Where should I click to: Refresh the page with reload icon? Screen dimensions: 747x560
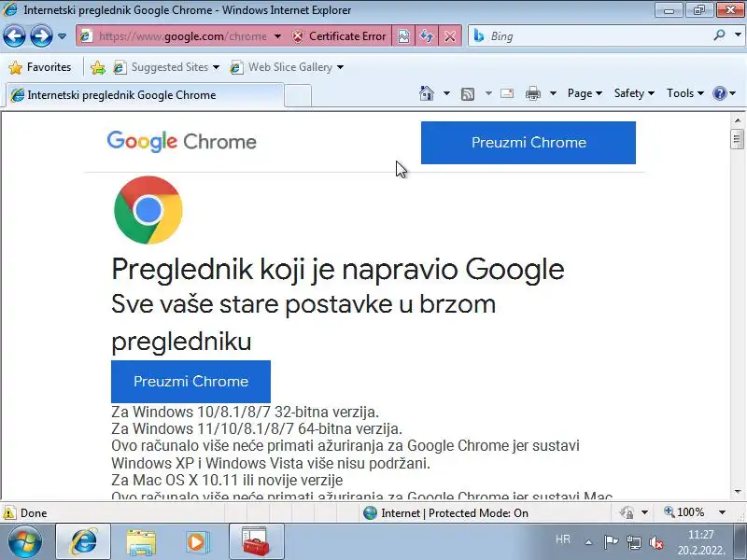(x=427, y=36)
